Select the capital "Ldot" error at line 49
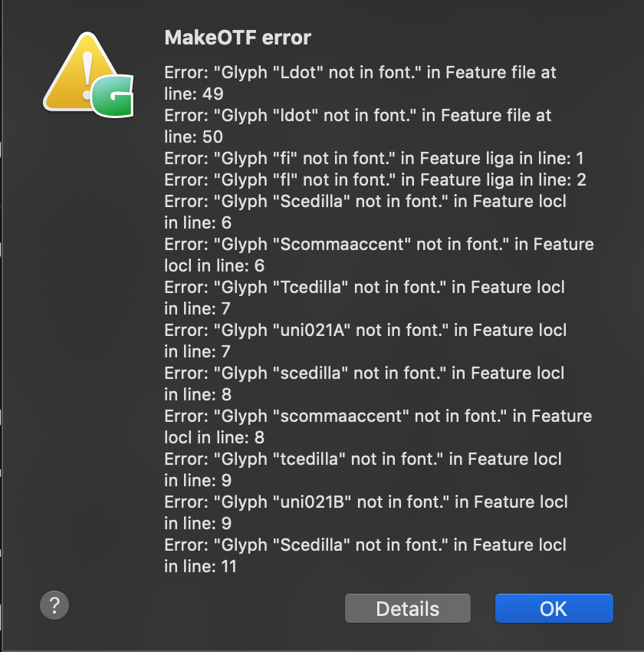 pos(360,83)
